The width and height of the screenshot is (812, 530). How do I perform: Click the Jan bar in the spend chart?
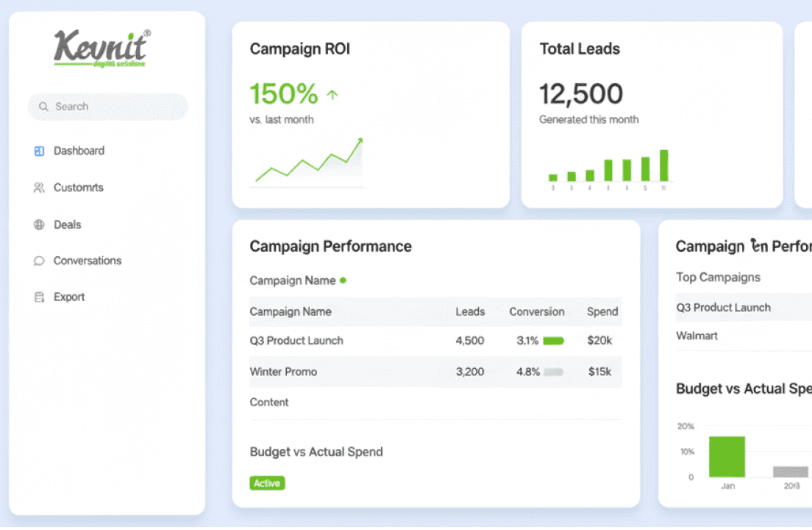727,455
